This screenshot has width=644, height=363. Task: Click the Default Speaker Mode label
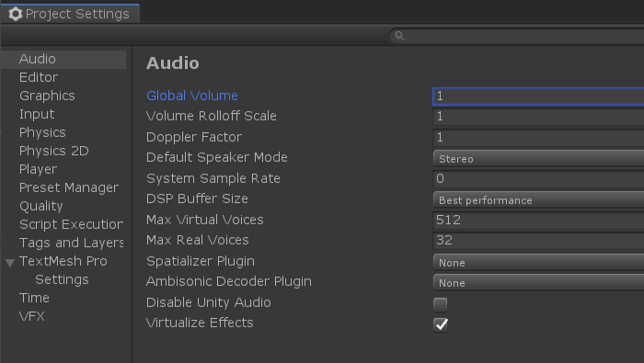(x=217, y=157)
